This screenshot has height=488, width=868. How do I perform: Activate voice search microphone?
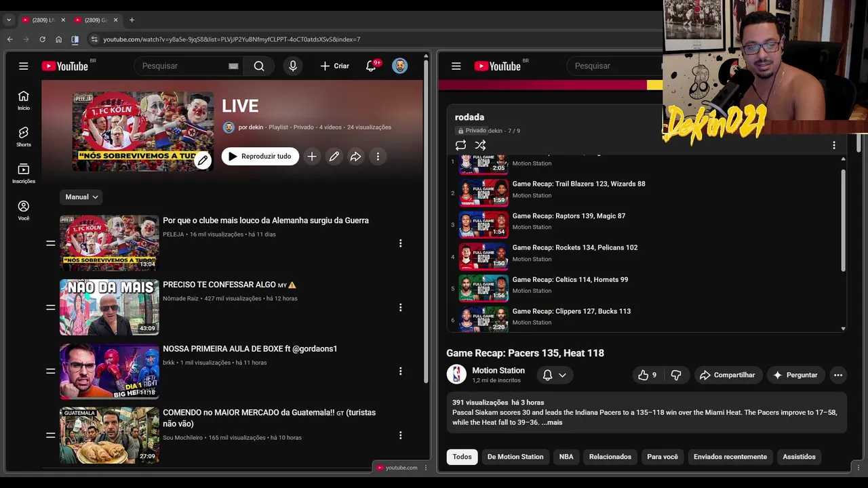pyautogui.click(x=293, y=66)
